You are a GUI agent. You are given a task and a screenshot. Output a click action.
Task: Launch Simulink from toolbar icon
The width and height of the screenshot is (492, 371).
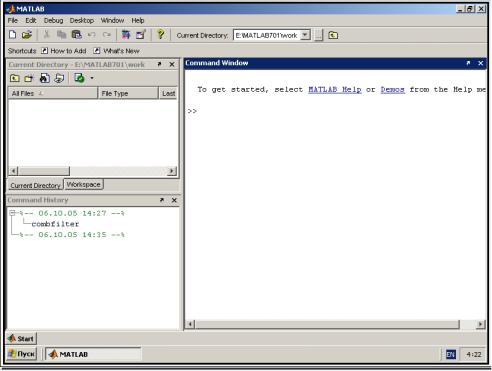point(126,35)
